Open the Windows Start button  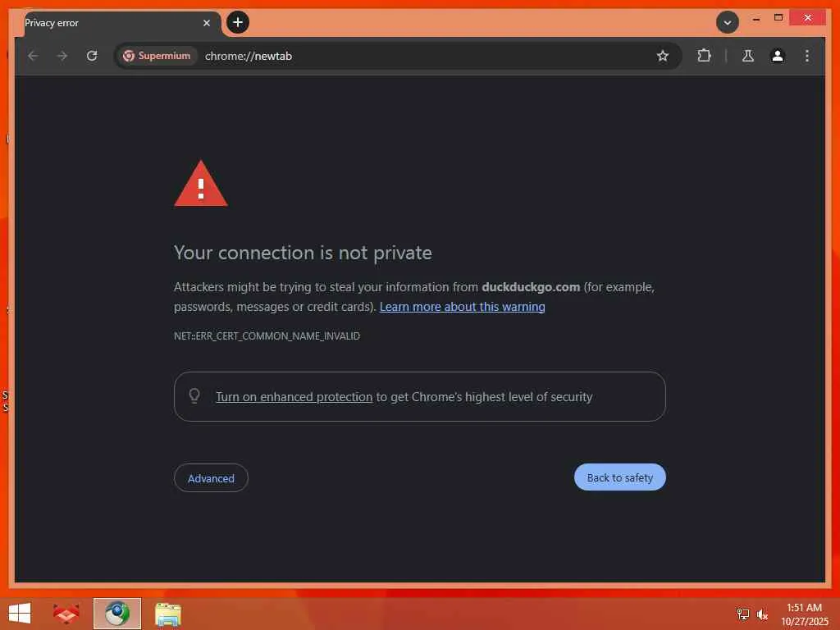coord(20,614)
